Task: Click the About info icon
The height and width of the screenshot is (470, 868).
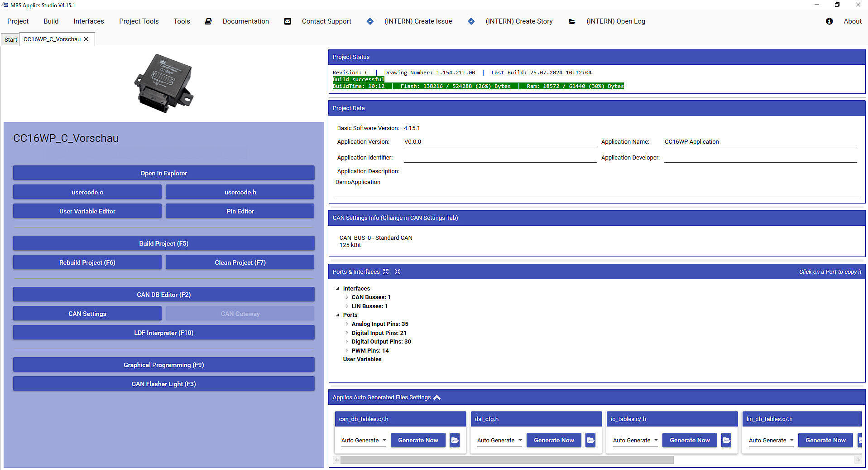Action: [x=829, y=21]
